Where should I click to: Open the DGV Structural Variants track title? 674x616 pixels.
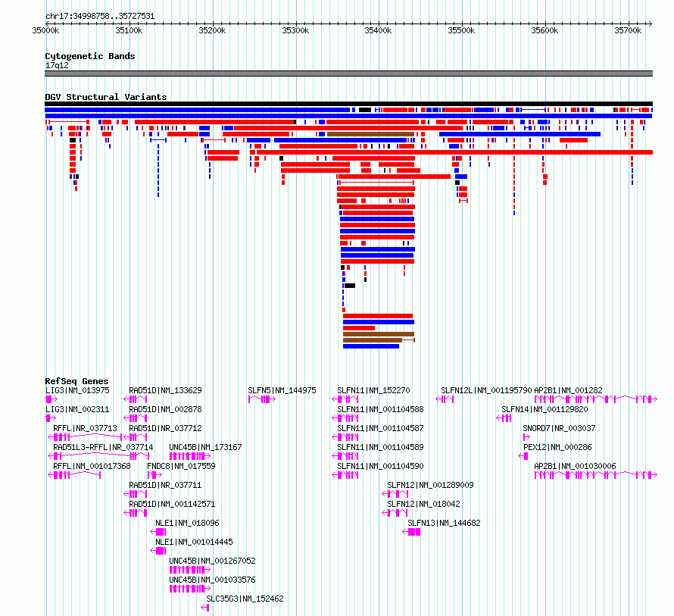point(106,97)
